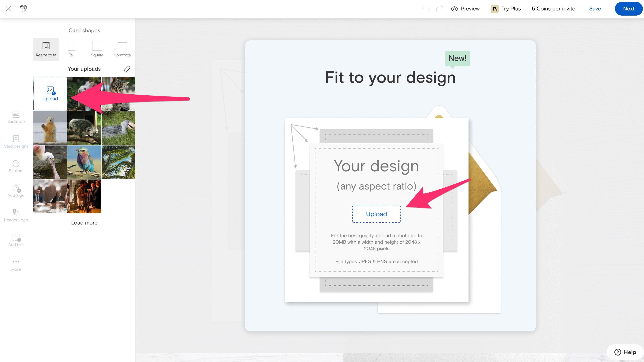
Task: Click the Next button
Action: 628,9
